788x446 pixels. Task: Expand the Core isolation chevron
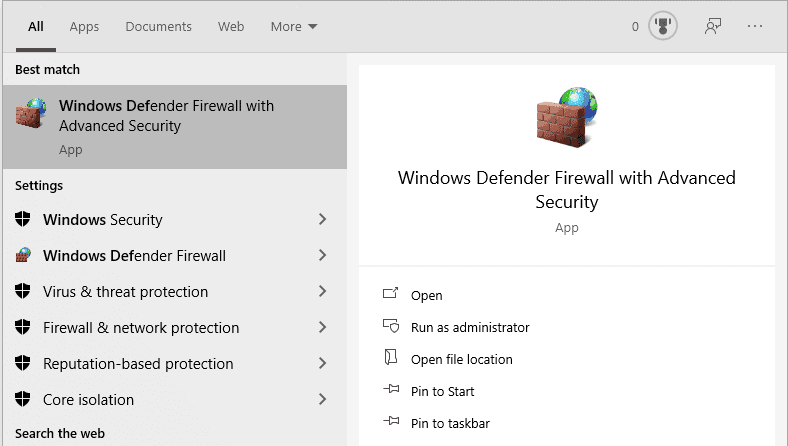(x=323, y=399)
